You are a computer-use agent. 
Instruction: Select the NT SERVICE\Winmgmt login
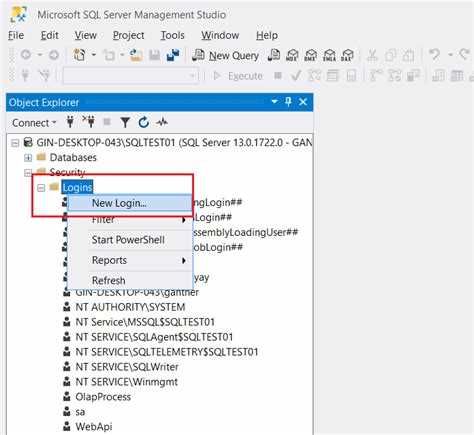pos(127,382)
